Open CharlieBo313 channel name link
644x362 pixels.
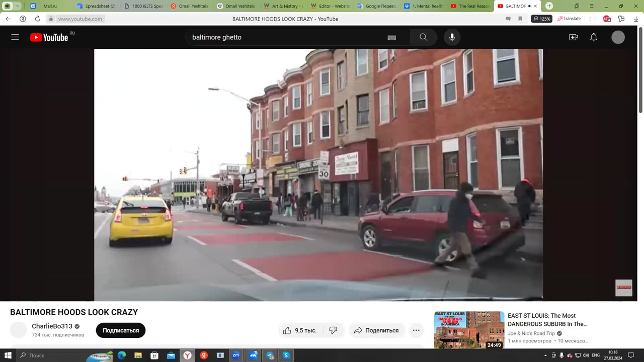[52, 326]
